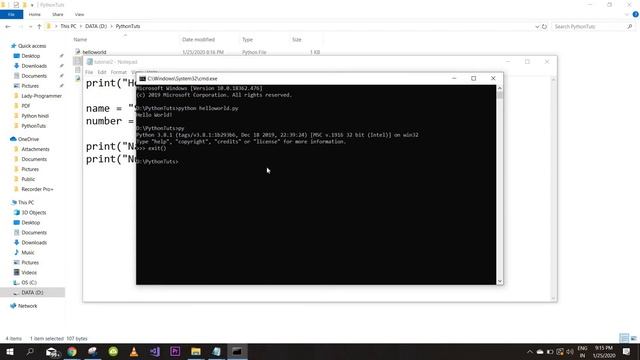Launch VLC media player from taskbar
Image resolution: width=640 pixels, height=360 pixels.
coord(133,351)
